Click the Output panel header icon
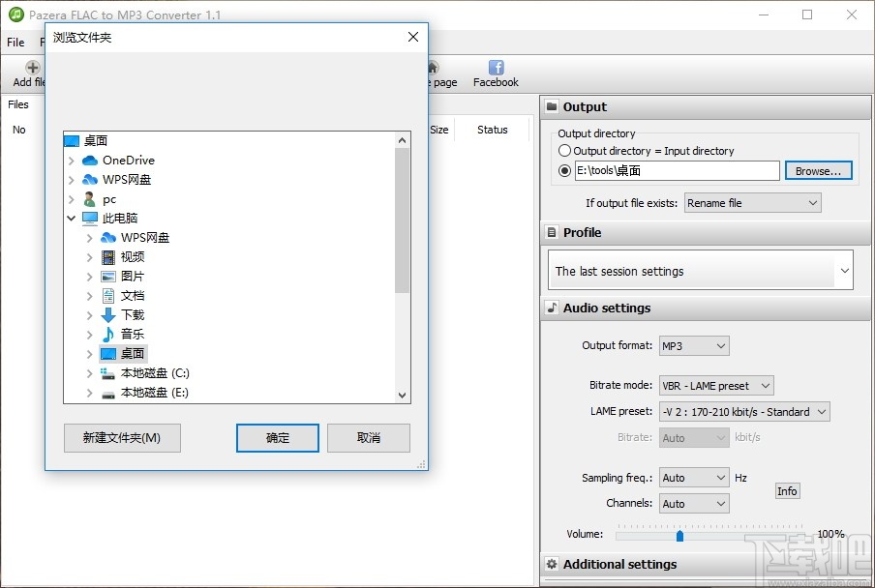The image size is (875, 588). point(552,106)
